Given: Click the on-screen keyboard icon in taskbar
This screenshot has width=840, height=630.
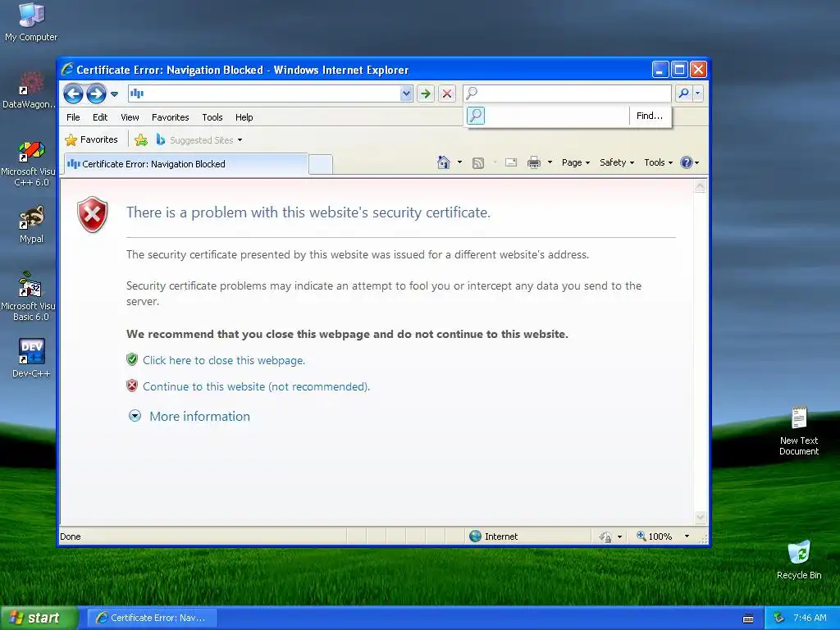Looking at the screenshot, I should coord(748,619).
